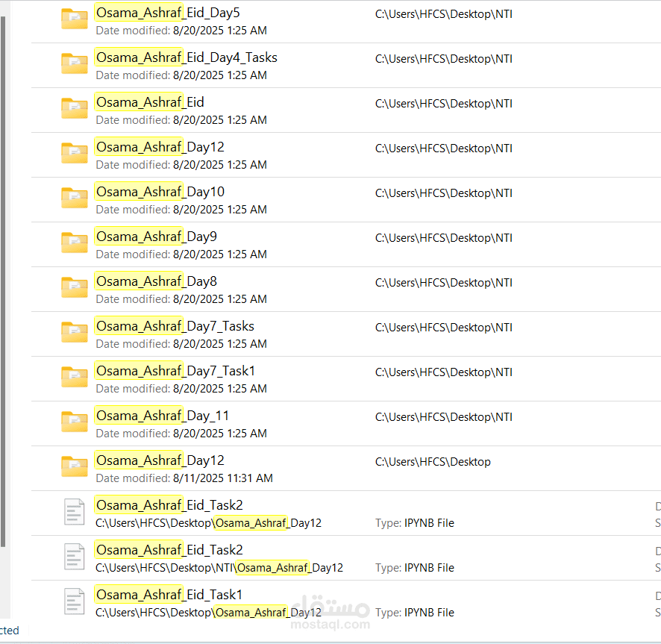
Task: Select Osama_Ashraf_Eid_Day4_Tasks folder name
Action: (187, 57)
